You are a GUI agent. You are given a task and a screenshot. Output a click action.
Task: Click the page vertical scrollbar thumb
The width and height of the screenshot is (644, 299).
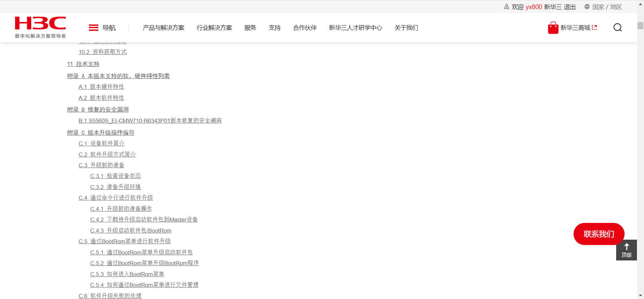click(640, 26)
